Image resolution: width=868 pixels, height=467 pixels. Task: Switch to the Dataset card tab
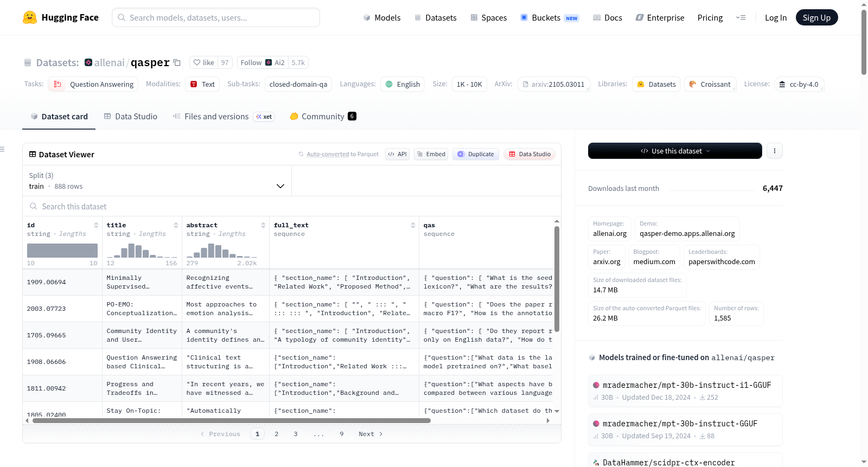[x=59, y=117]
